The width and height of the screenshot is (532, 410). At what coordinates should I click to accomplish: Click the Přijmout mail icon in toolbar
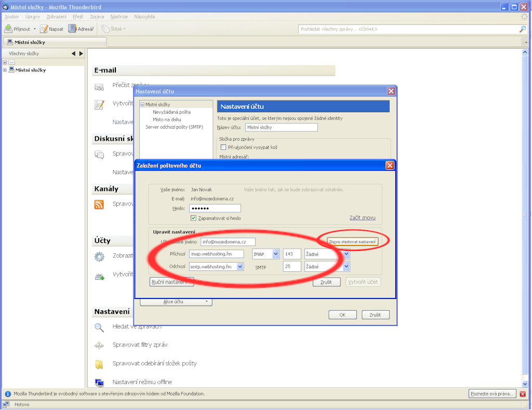(8, 29)
